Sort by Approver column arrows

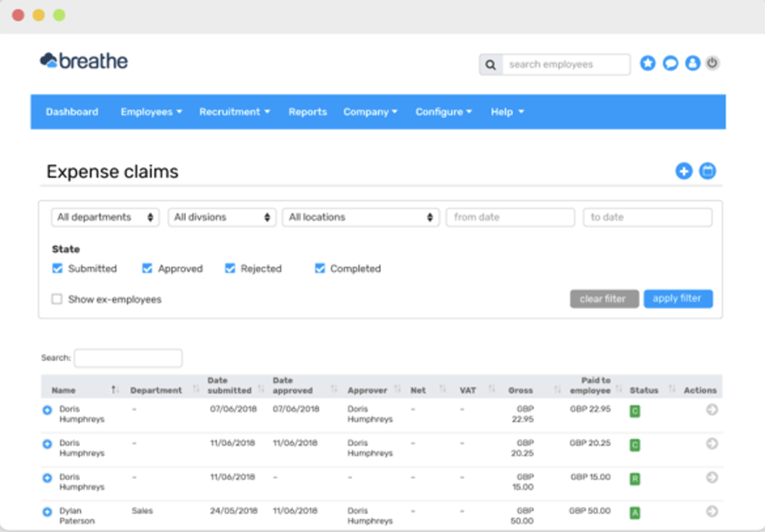(397, 389)
